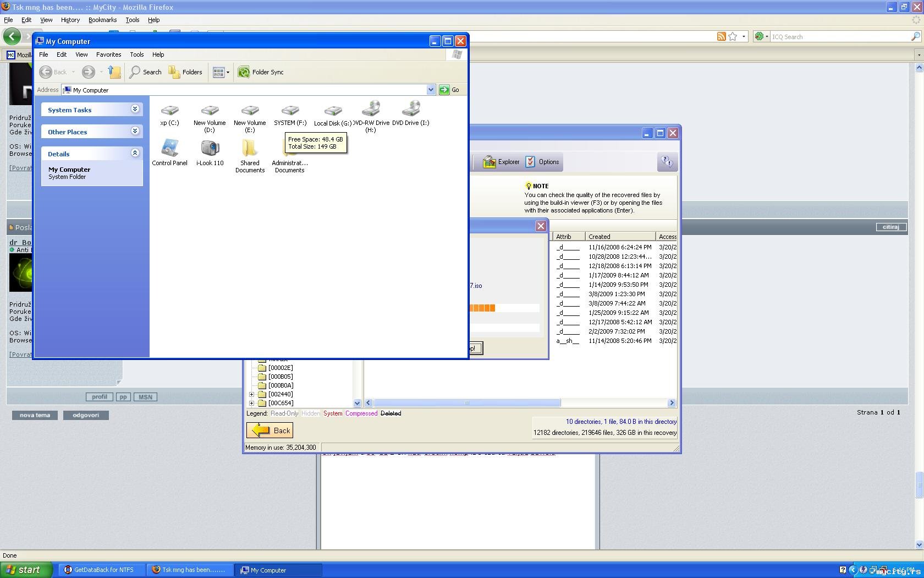Click the RSS feed icon in Firefox
Screen dimensions: 924x578
(721, 36)
